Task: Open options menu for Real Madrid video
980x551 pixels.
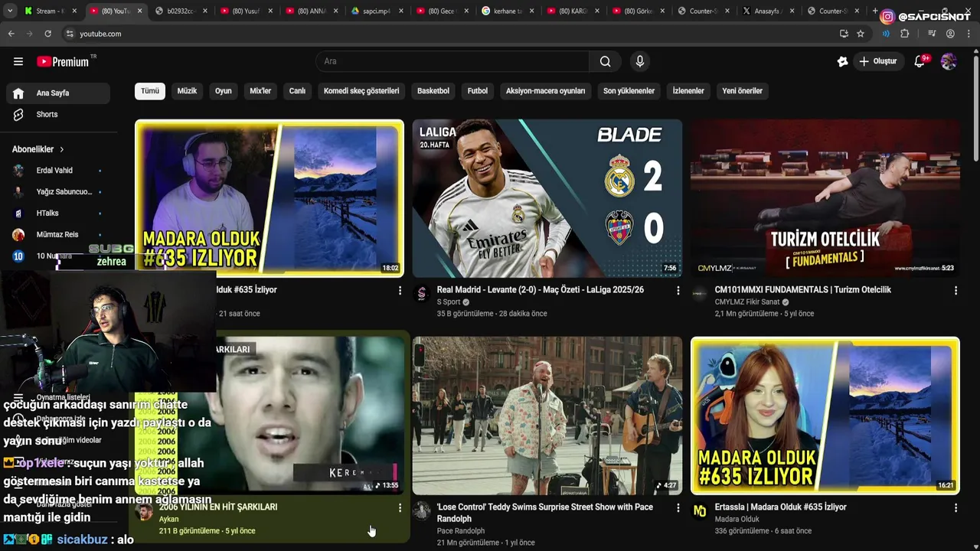Action: tap(678, 291)
